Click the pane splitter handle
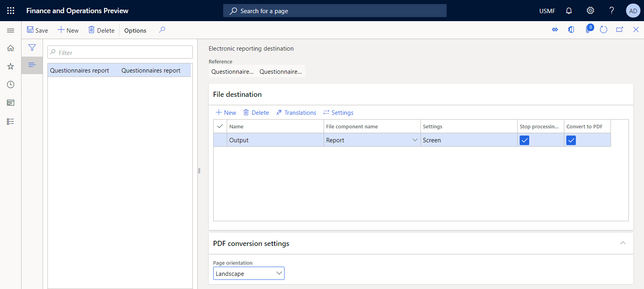Image resolution: width=644 pixels, height=289 pixels. point(199,171)
